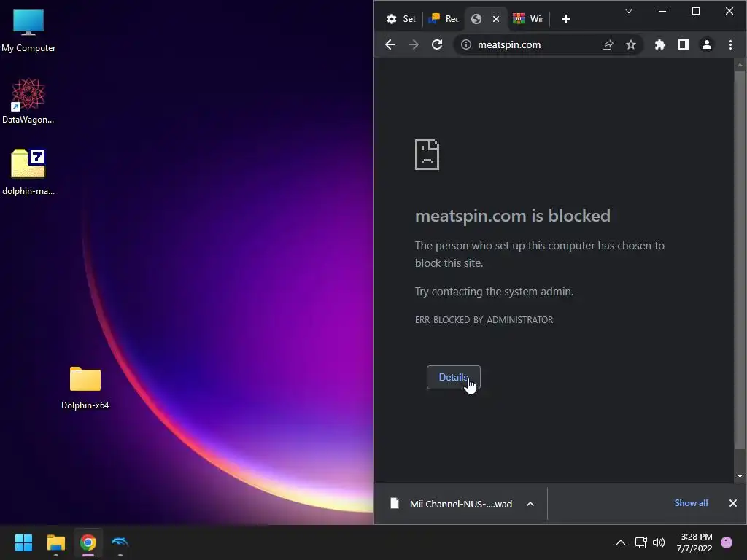Bookmark this tab with star icon
The image size is (747, 560).
tap(631, 44)
